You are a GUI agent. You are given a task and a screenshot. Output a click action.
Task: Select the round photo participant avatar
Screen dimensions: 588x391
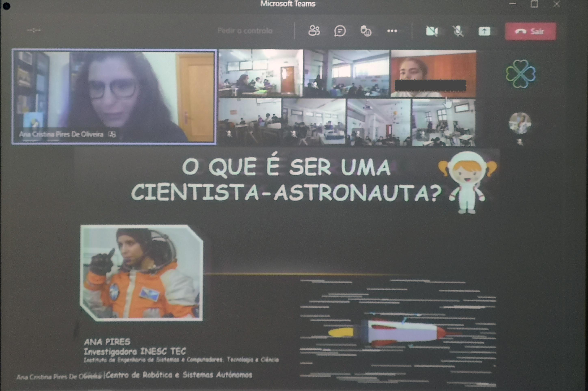520,123
